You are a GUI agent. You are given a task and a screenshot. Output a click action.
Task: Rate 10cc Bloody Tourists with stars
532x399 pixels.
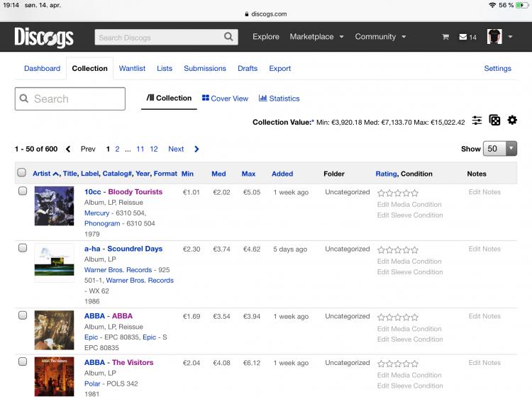(398, 193)
